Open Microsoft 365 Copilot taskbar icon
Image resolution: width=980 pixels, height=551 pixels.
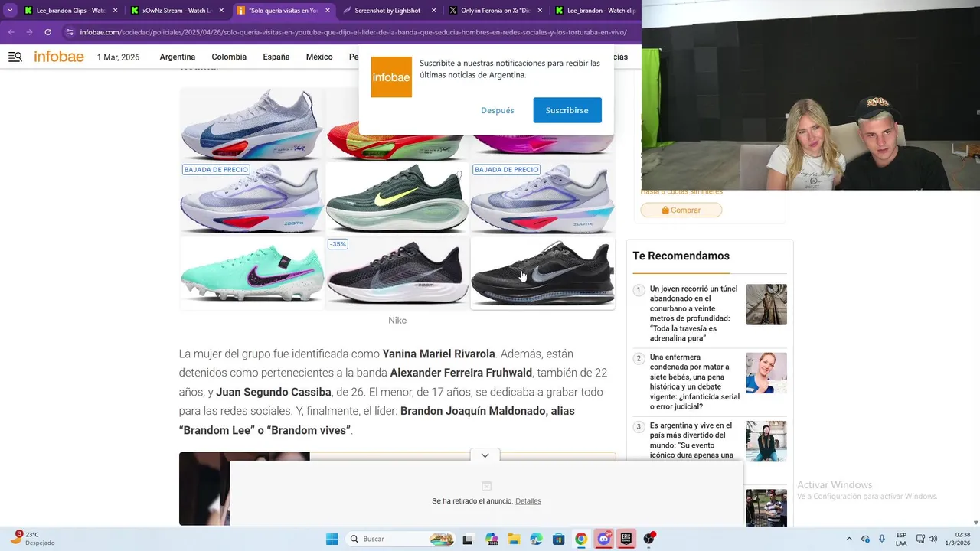click(492, 539)
